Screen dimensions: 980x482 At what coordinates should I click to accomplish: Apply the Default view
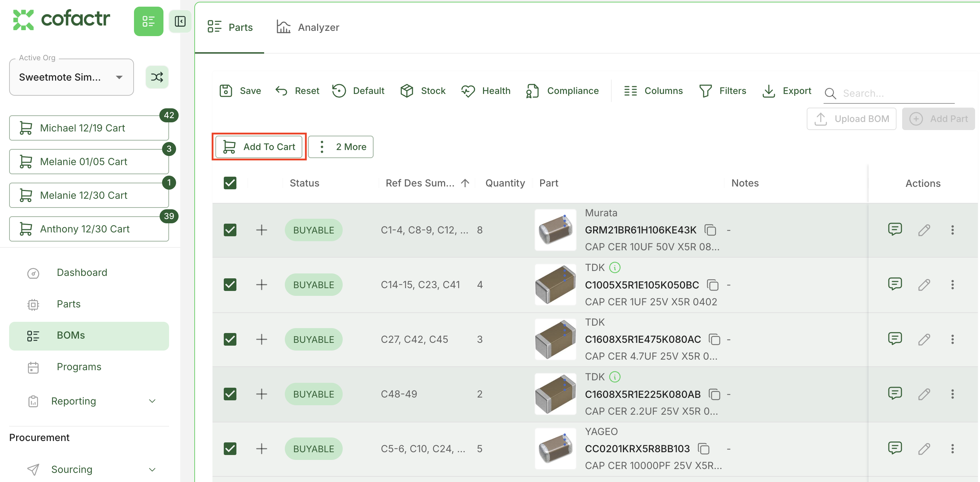tap(358, 91)
